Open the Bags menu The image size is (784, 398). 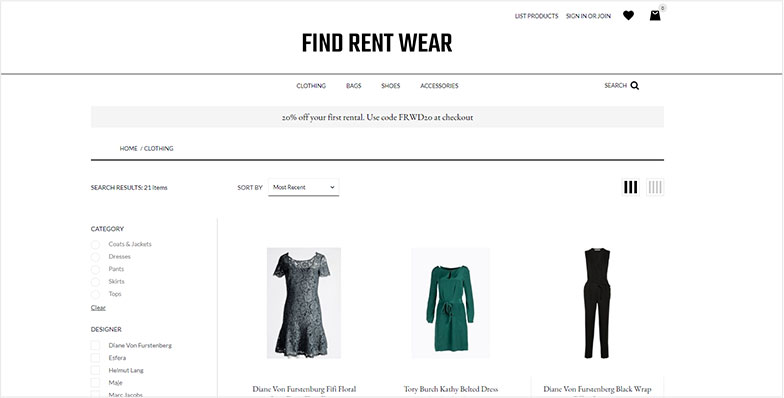tap(354, 86)
